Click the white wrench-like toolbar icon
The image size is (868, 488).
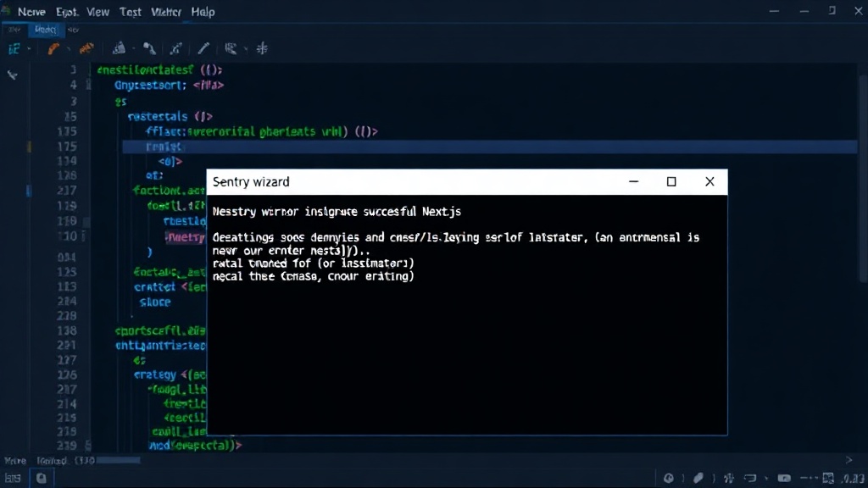149,48
